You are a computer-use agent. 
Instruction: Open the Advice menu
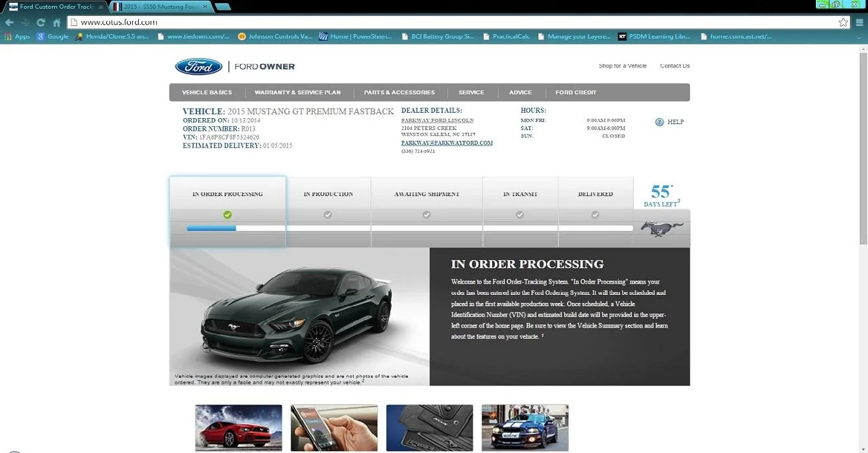click(x=520, y=92)
